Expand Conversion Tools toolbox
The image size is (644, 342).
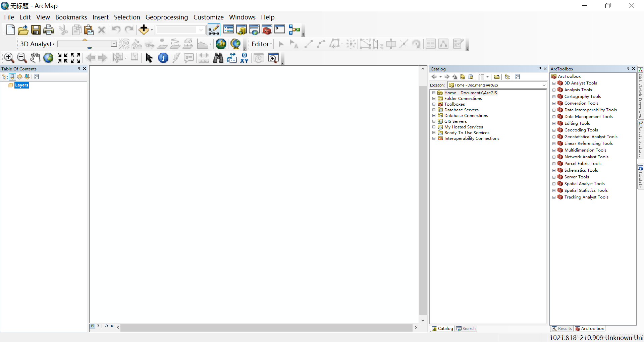(x=554, y=103)
